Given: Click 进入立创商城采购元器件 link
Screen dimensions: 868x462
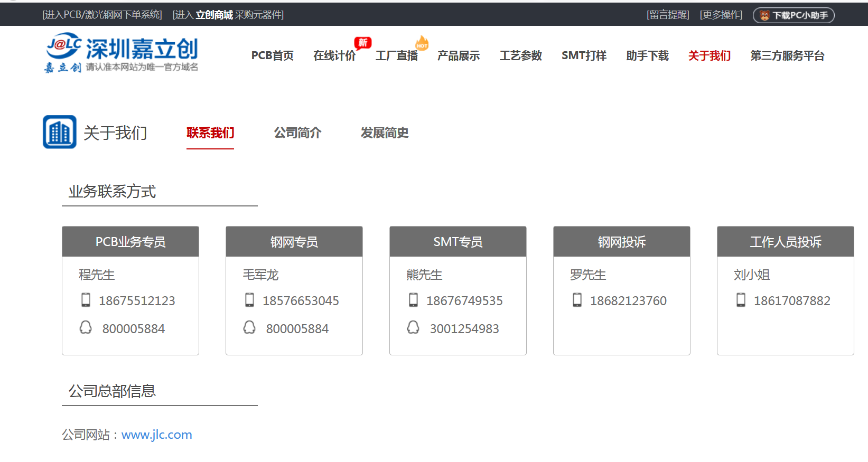Looking at the screenshot, I should pyautogui.click(x=228, y=15).
